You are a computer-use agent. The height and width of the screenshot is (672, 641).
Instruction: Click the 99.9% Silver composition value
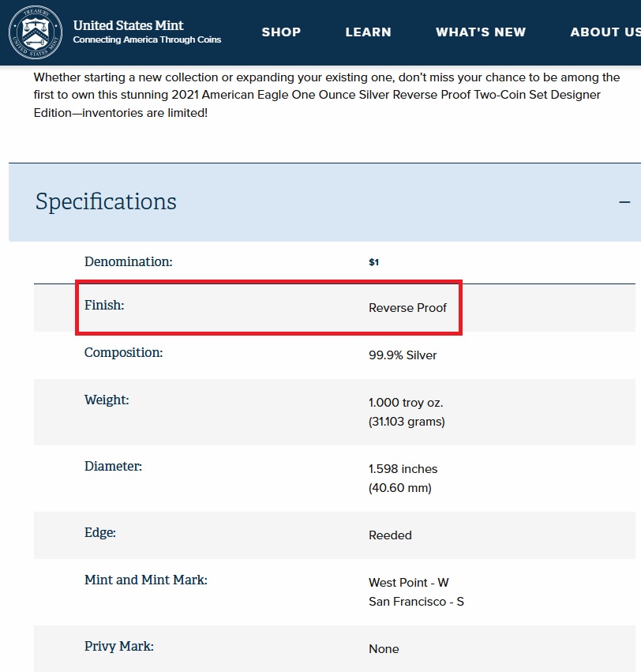tap(403, 355)
